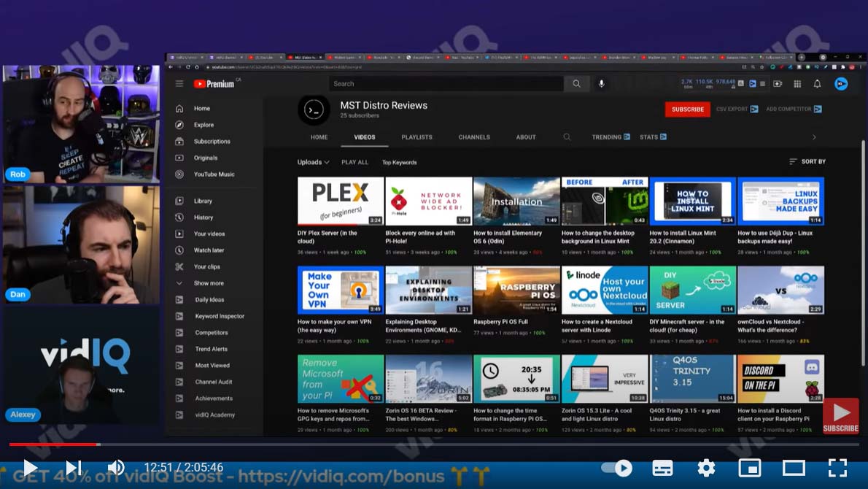The image size is (868, 489).
Task: Open the MST Distro Reviews channel avatar
Action: [314, 109]
